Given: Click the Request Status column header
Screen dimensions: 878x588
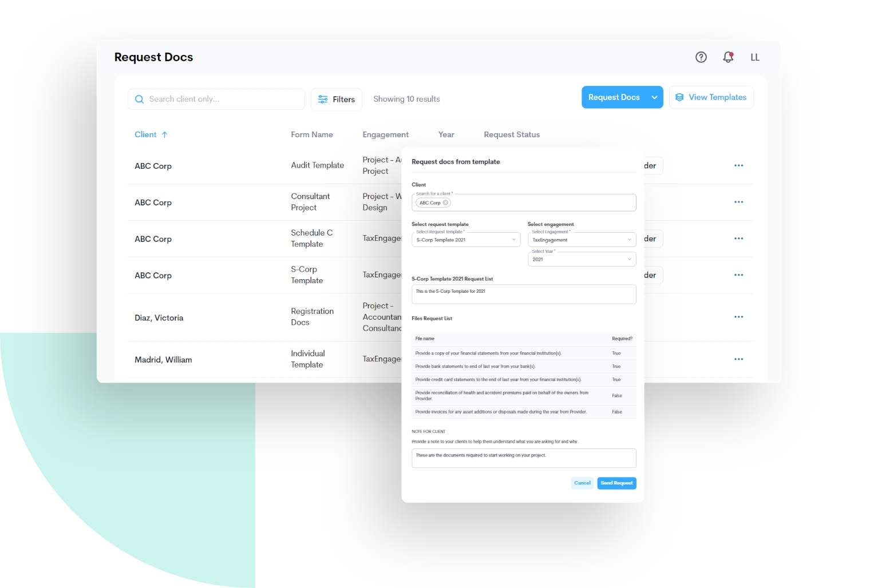Looking at the screenshot, I should click(511, 135).
